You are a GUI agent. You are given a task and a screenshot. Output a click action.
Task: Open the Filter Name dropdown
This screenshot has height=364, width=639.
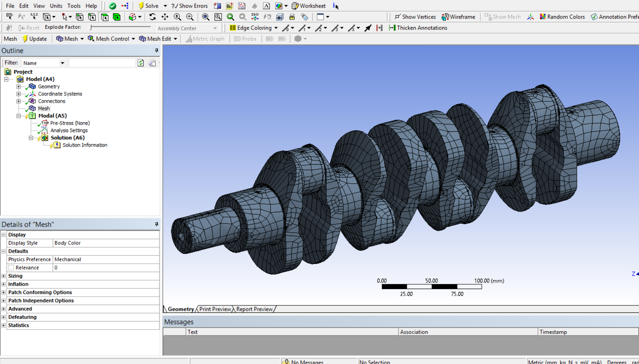click(x=62, y=63)
